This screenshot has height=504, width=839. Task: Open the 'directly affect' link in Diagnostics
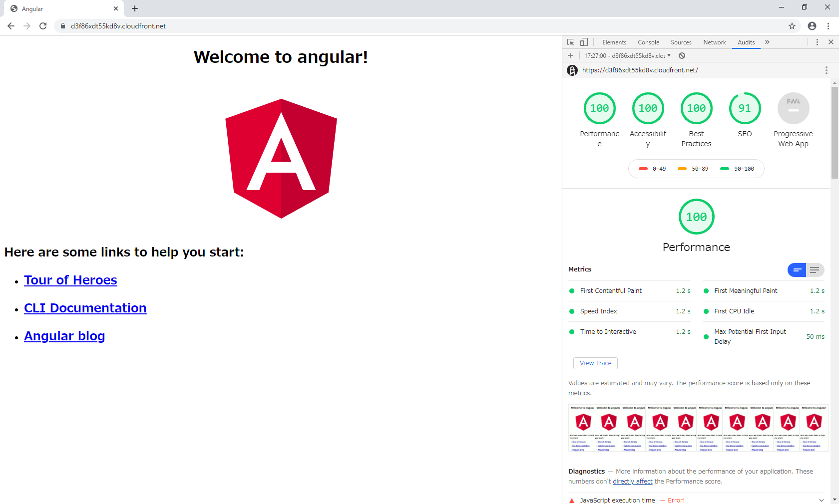point(633,482)
